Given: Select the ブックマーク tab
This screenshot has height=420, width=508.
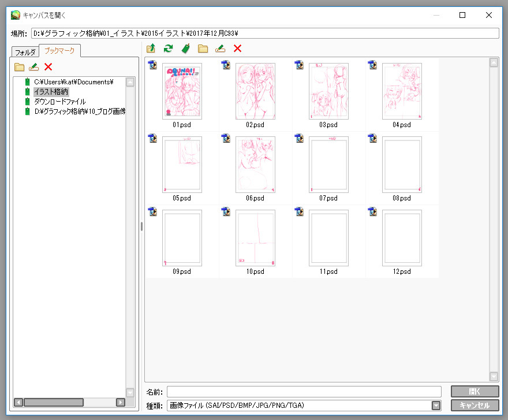Looking at the screenshot, I should pyautogui.click(x=59, y=51).
